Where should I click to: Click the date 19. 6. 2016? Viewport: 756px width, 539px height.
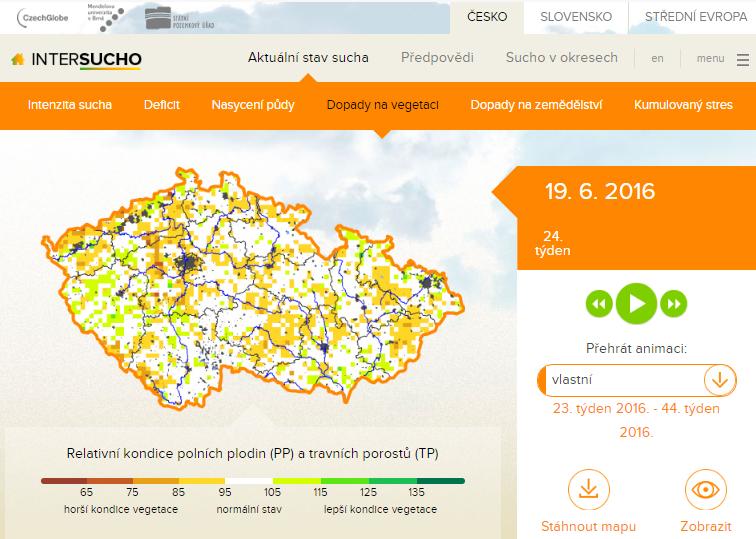600,191
